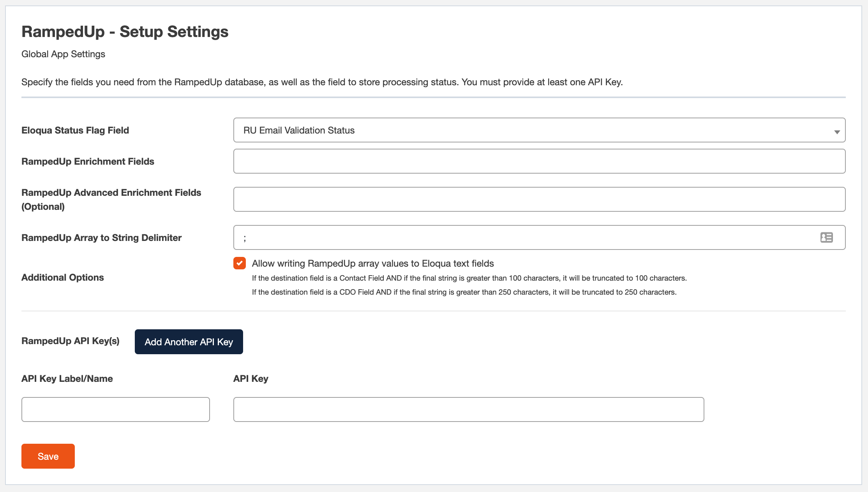Click the 'Eloqua Status Flag Field' label
This screenshot has width=868, height=492.
(75, 130)
